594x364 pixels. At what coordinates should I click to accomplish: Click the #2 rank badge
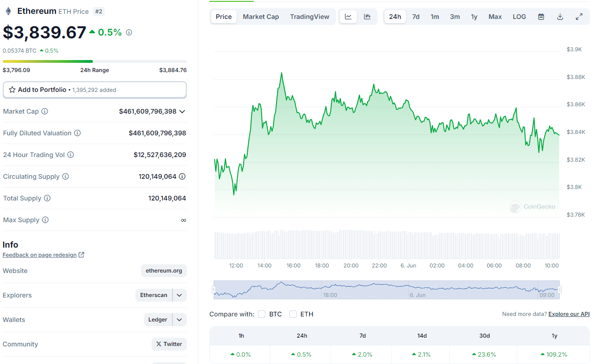point(98,11)
